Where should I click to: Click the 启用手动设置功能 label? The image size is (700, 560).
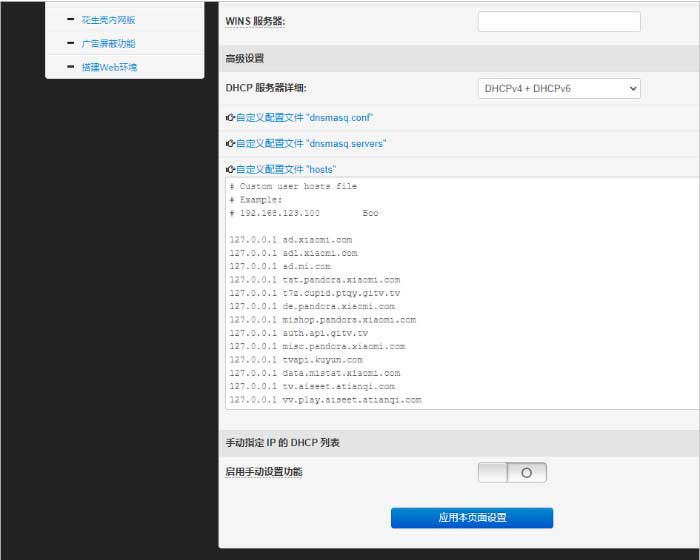264,472
